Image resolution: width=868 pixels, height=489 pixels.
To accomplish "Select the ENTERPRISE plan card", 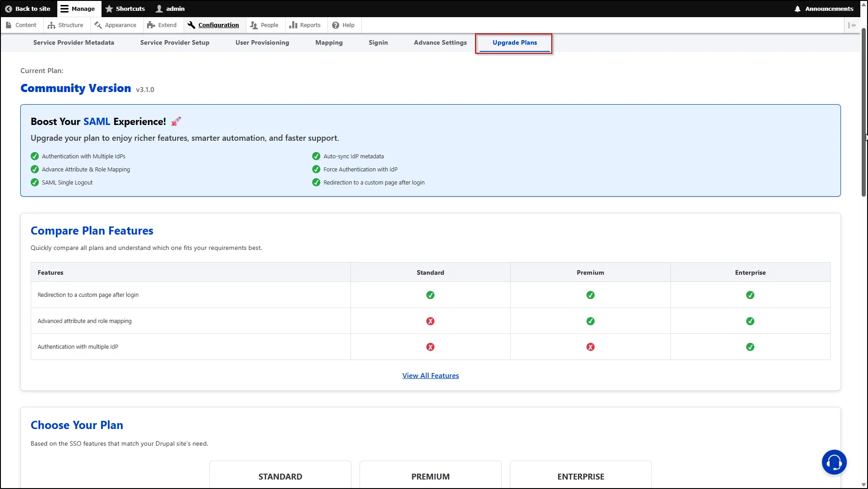I will (581, 476).
